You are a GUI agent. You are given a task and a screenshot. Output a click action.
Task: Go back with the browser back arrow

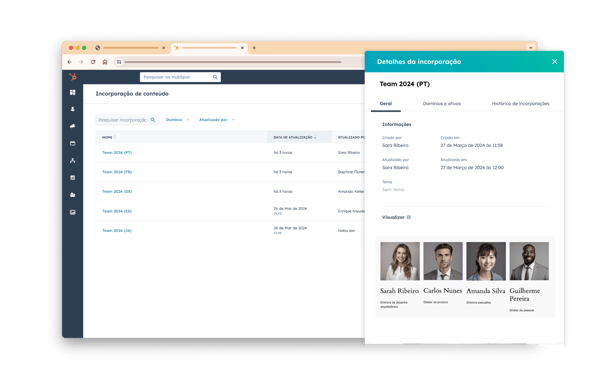69,62
